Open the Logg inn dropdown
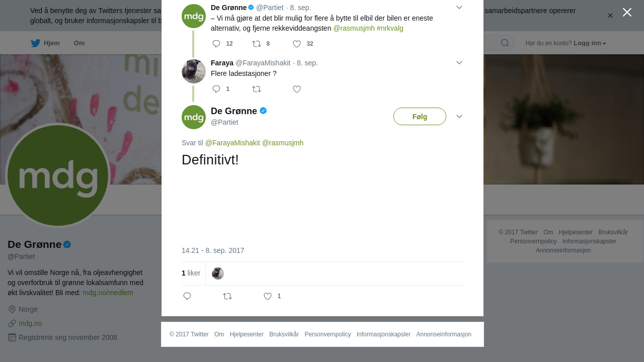Image resolution: width=644 pixels, height=362 pixels. tap(590, 43)
